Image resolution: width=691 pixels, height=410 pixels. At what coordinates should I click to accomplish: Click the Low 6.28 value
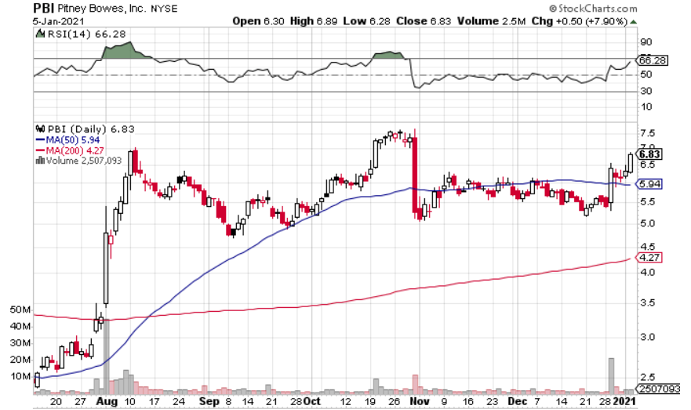pyautogui.click(x=367, y=21)
